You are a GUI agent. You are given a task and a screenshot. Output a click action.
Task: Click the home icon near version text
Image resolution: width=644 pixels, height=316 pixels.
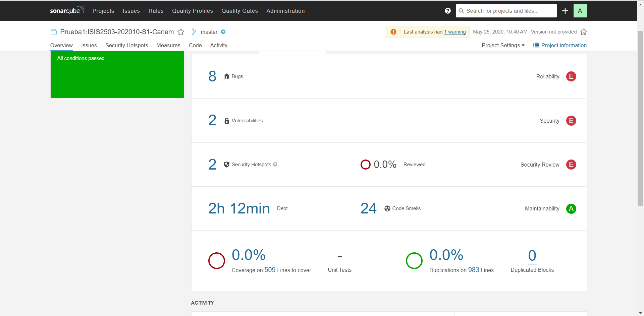(584, 32)
